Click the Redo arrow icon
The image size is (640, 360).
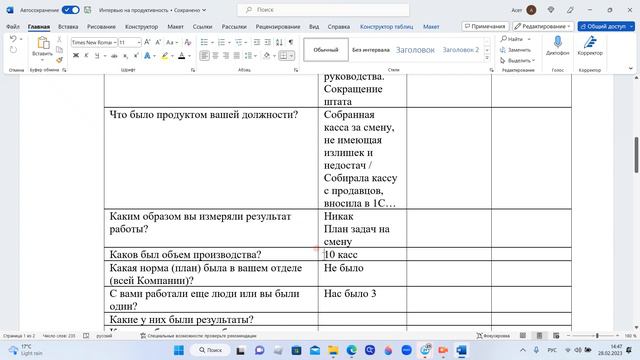coord(13,50)
